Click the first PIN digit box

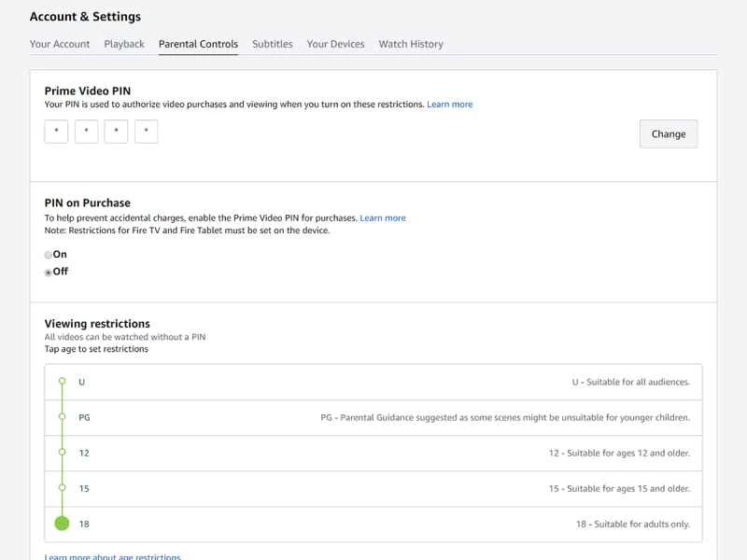point(56,132)
